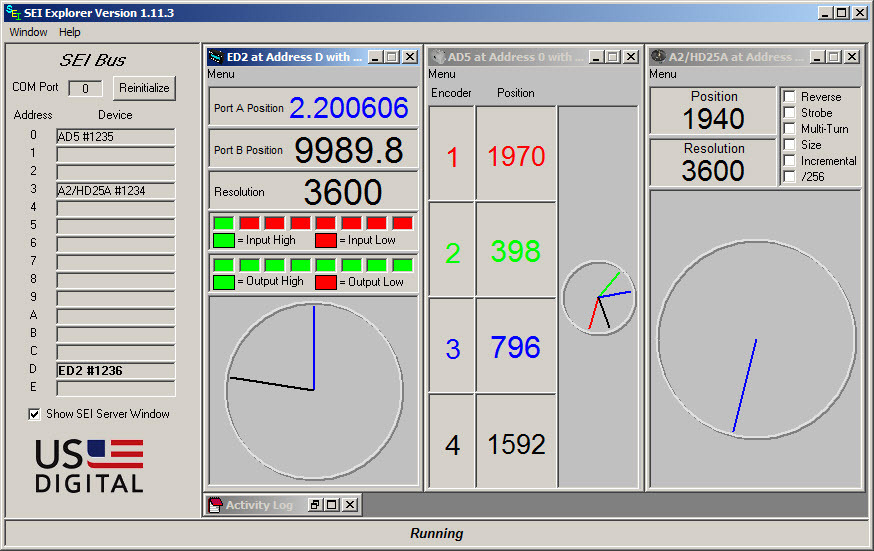The width and height of the screenshot is (874, 551).
Task: Enable the Reverse checkbox
Action: click(x=789, y=97)
